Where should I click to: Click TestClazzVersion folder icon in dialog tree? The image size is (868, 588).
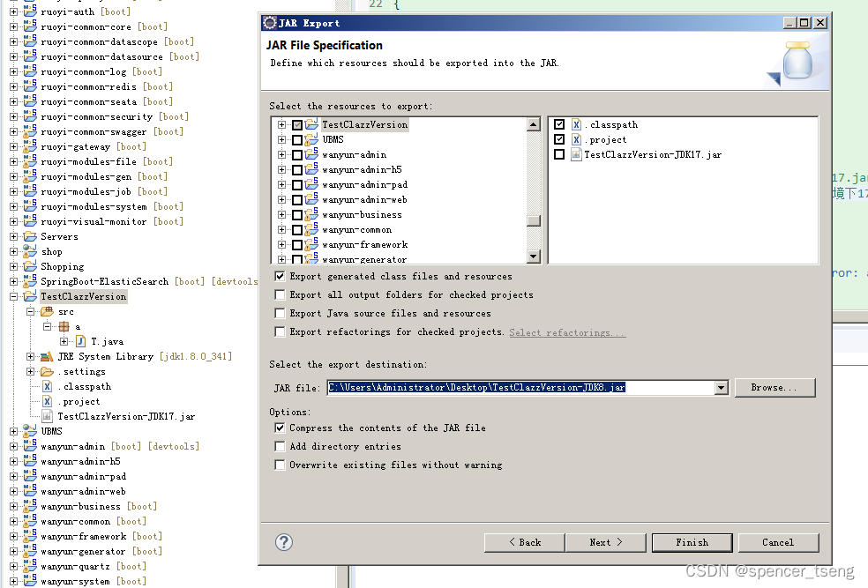coord(311,124)
